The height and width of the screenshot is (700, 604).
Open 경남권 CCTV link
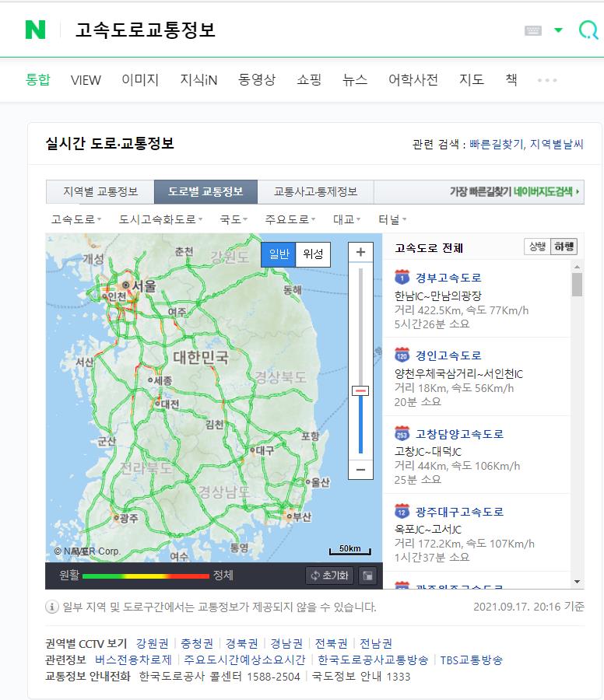coord(286,643)
